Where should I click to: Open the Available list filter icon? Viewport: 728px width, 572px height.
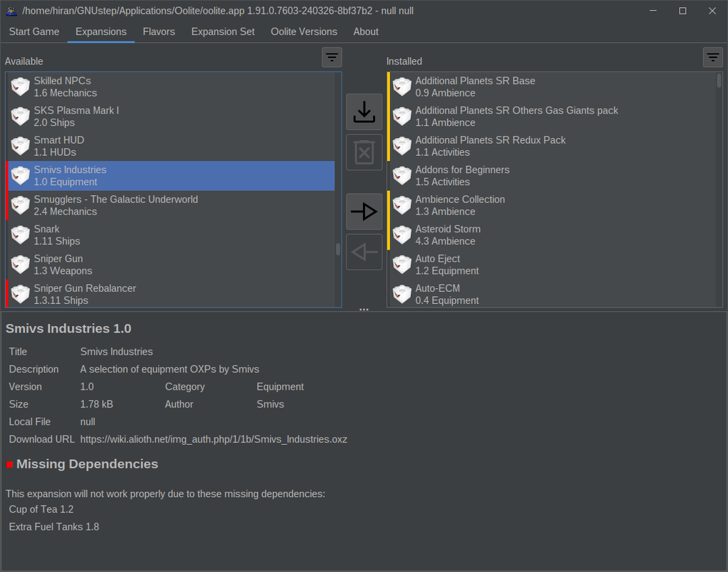331,57
